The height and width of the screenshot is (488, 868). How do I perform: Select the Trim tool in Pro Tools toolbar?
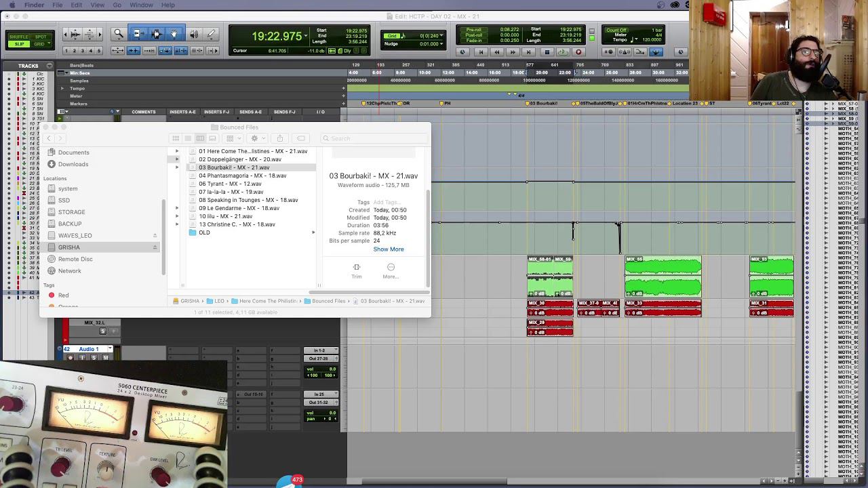(137, 34)
